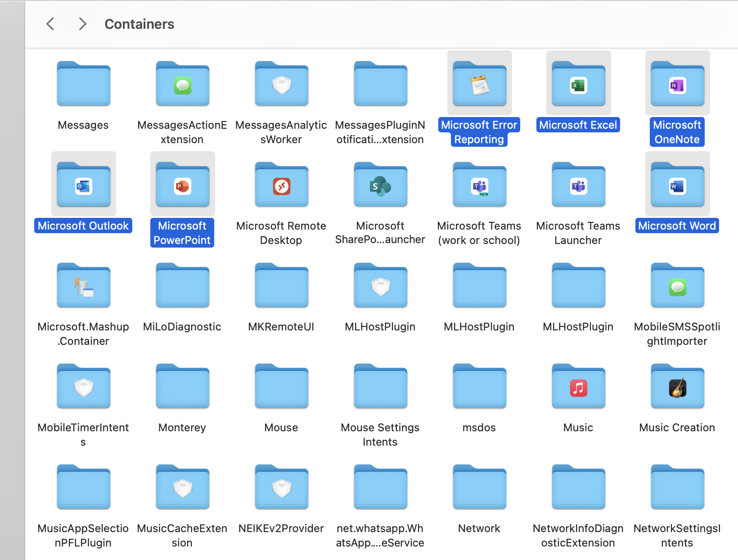
Task: Click the "Microsoft OneNote" name label
Action: pyautogui.click(x=677, y=132)
